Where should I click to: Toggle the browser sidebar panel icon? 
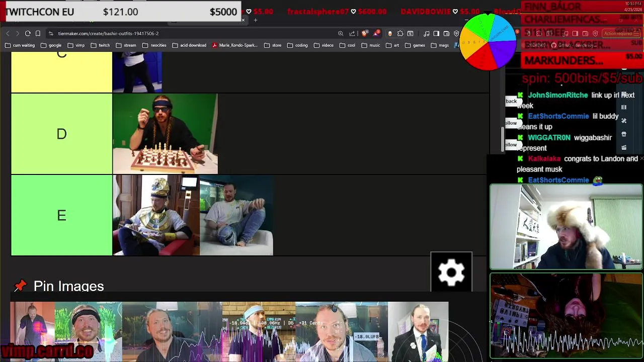[x=436, y=34]
